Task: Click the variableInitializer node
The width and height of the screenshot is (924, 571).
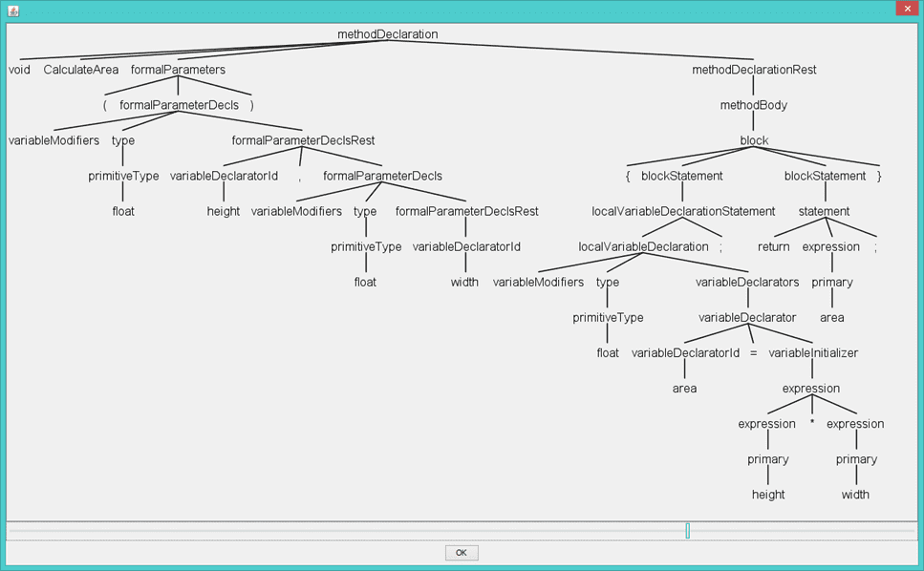Action: [813, 352]
